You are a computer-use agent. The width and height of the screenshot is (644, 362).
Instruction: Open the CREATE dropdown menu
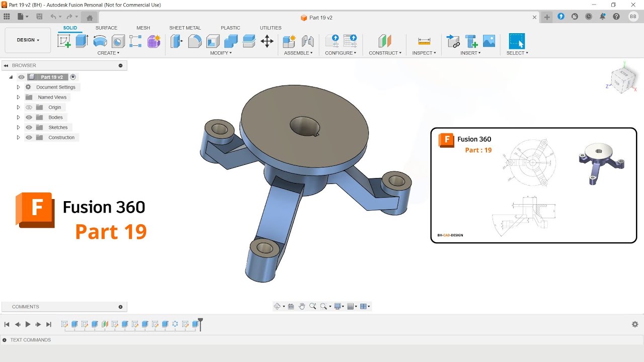pyautogui.click(x=108, y=53)
